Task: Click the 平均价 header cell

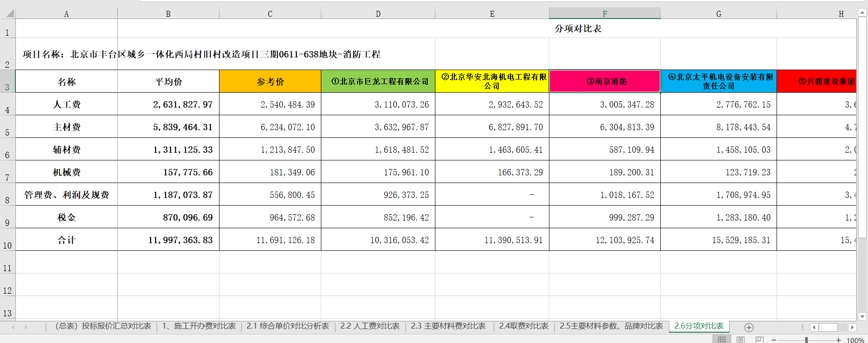Action: (168, 81)
